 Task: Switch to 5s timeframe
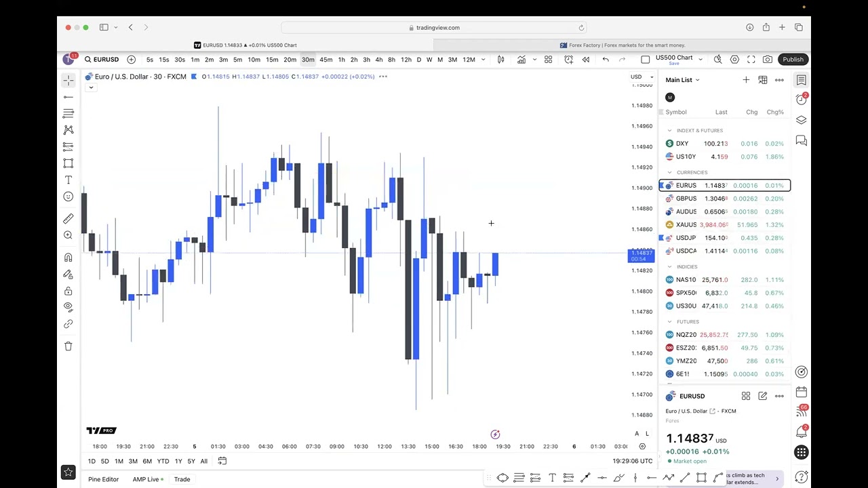[x=150, y=60]
